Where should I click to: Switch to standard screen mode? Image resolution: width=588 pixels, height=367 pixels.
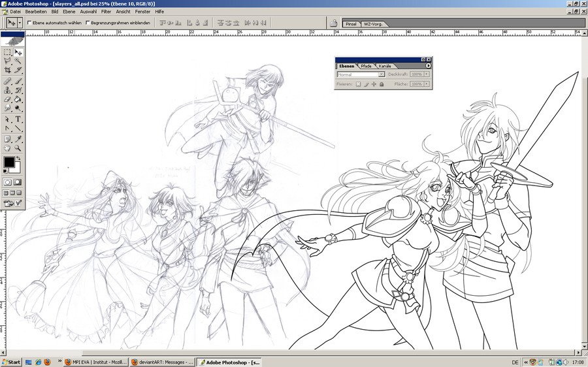(x=6, y=193)
